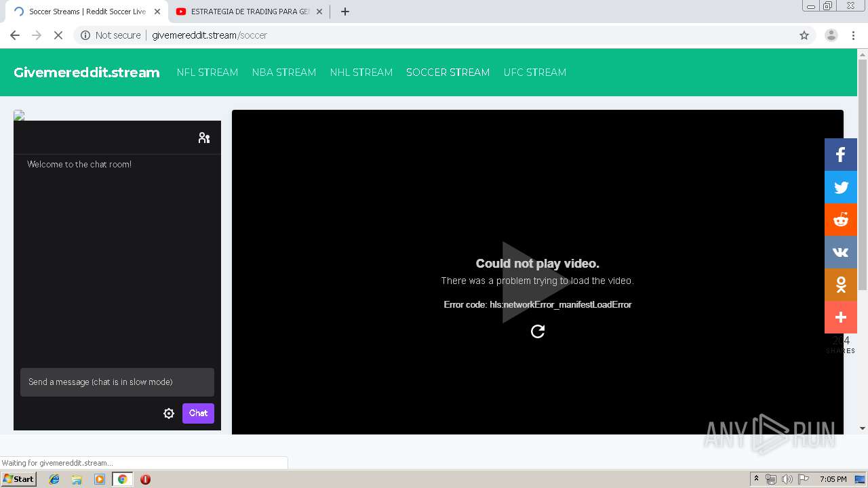The image size is (868, 488).
Task: Click the address bar URL
Action: click(x=210, y=35)
